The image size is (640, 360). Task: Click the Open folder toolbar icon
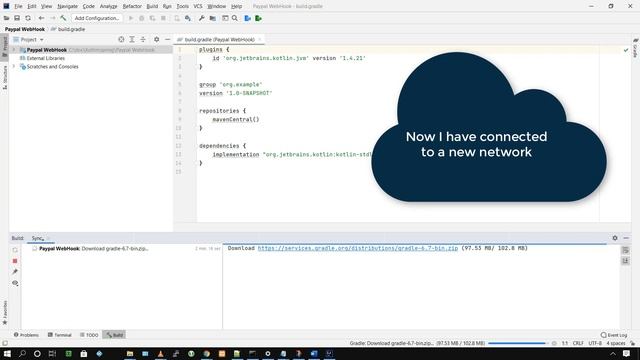6,18
